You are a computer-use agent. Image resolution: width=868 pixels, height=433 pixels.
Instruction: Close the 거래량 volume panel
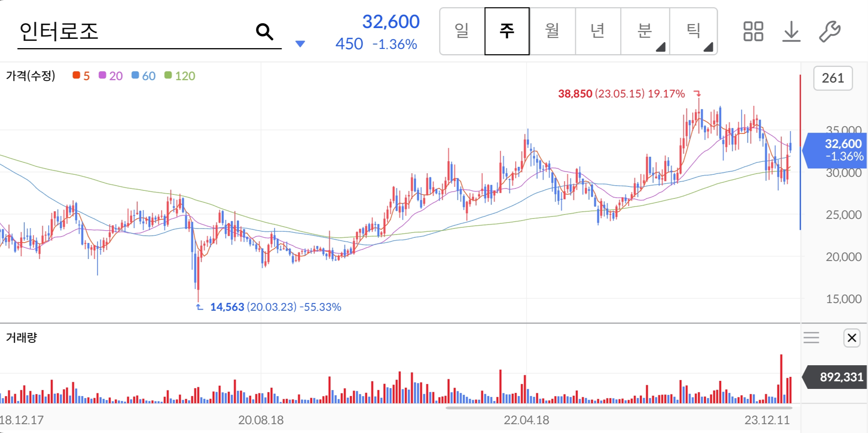852,338
